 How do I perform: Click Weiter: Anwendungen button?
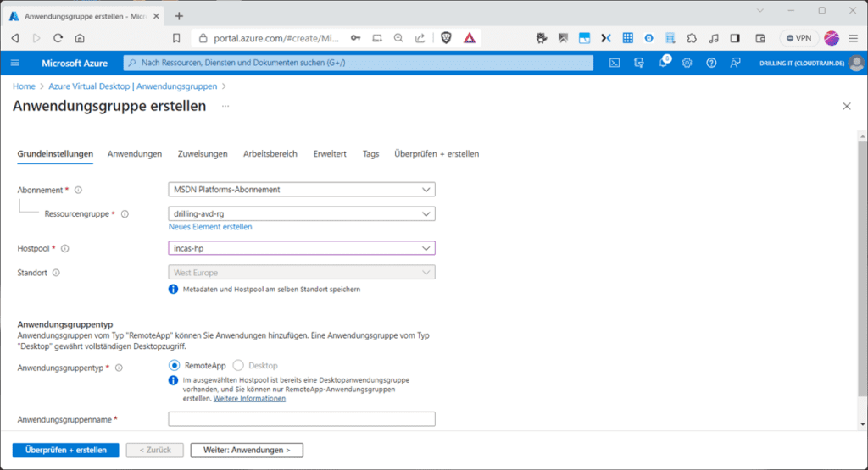pyautogui.click(x=247, y=450)
